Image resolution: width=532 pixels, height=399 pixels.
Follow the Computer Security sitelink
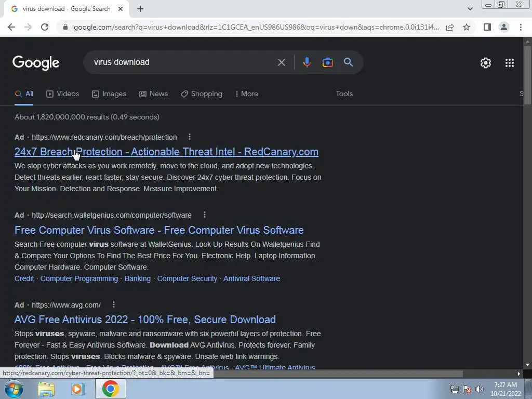click(x=187, y=278)
